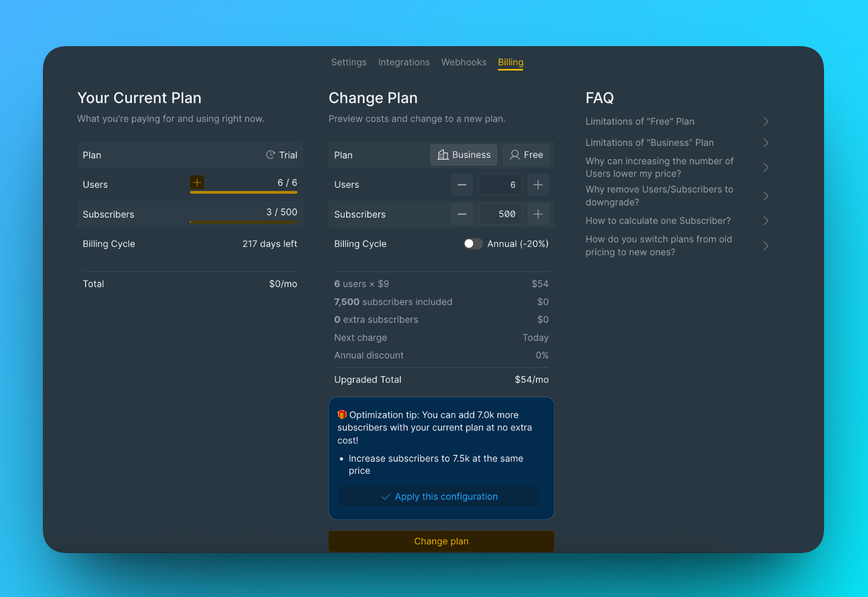Increase Subscribers count with plus button

[538, 214]
